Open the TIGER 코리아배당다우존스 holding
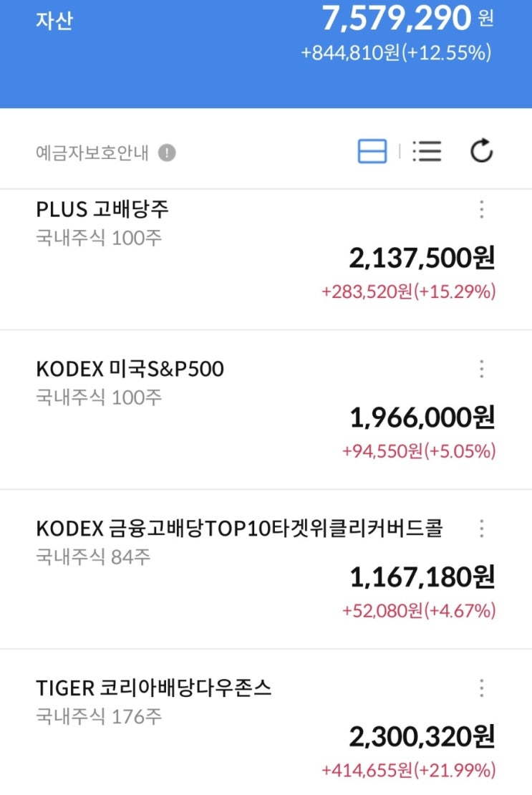 click(x=154, y=688)
